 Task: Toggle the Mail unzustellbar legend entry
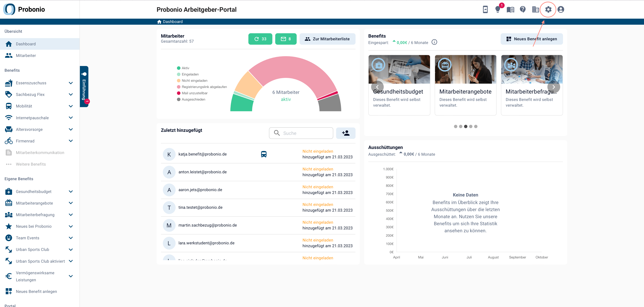click(192, 93)
